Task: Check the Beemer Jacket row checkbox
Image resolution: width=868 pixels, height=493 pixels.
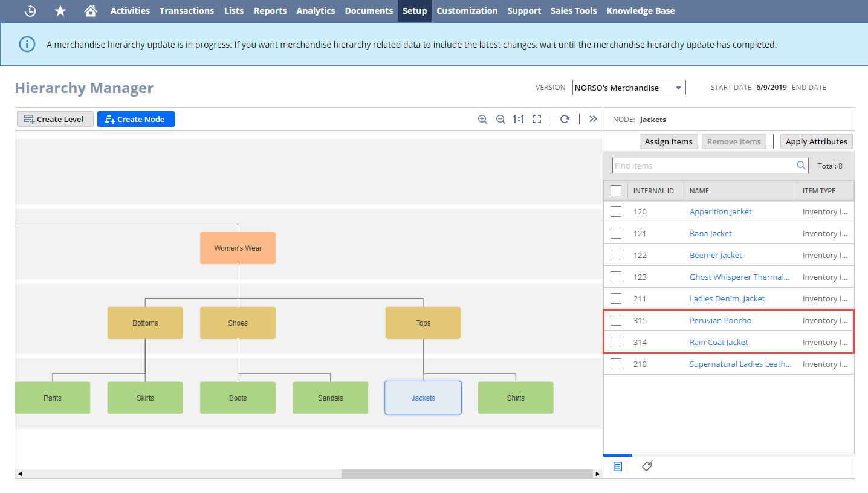Action: click(x=616, y=255)
